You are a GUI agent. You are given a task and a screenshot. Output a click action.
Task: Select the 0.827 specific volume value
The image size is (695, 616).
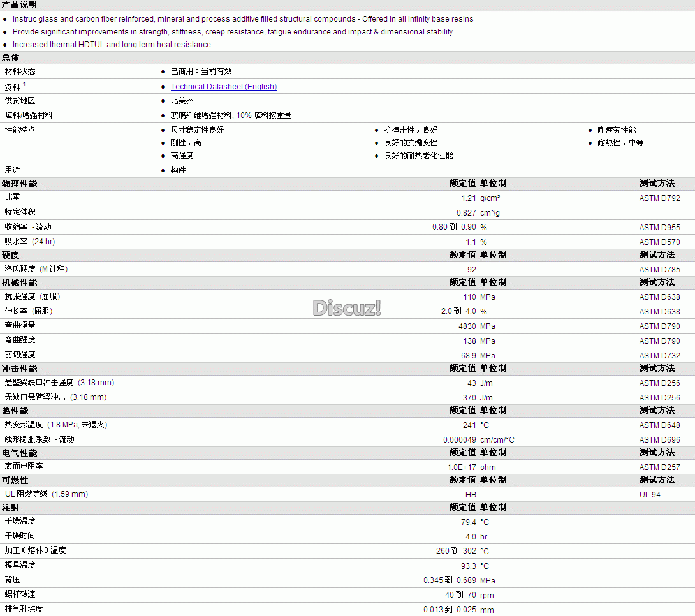pyautogui.click(x=466, y=213)
